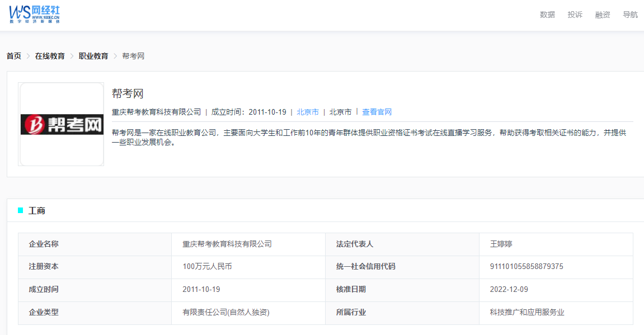This screenshot has width=644, height=335.
Task: Open the 投诉 menu item
Action: (575, 15)
